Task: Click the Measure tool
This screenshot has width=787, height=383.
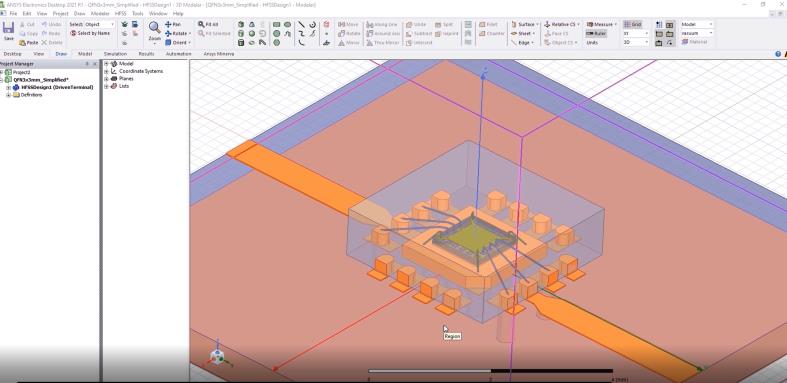Action: tap(601, 24)
